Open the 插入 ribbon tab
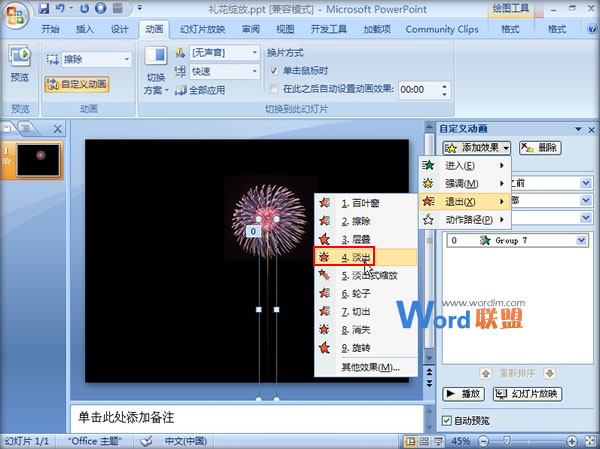Image resolution: width=600 pixels, height=449 pixels. point(85,29)
